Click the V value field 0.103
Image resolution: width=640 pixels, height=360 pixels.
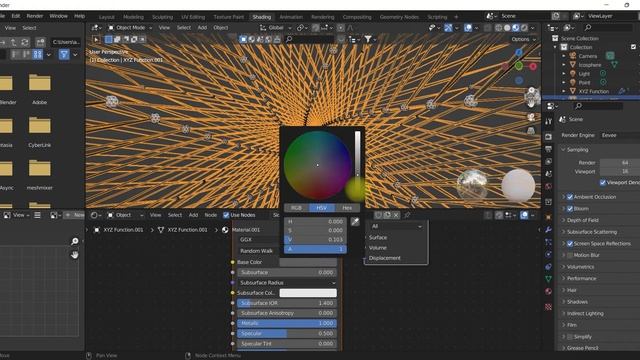pos(315,240)
